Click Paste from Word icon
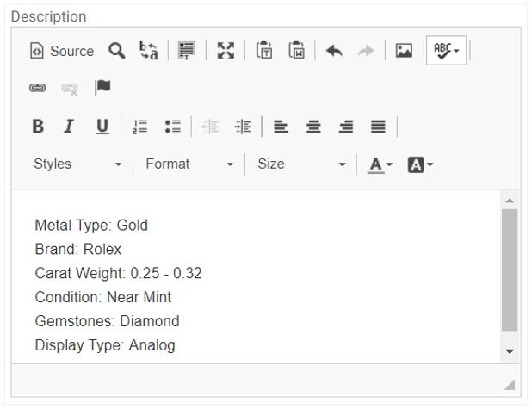The width and height of the screenshot is (532, 409). click(296, 51)
